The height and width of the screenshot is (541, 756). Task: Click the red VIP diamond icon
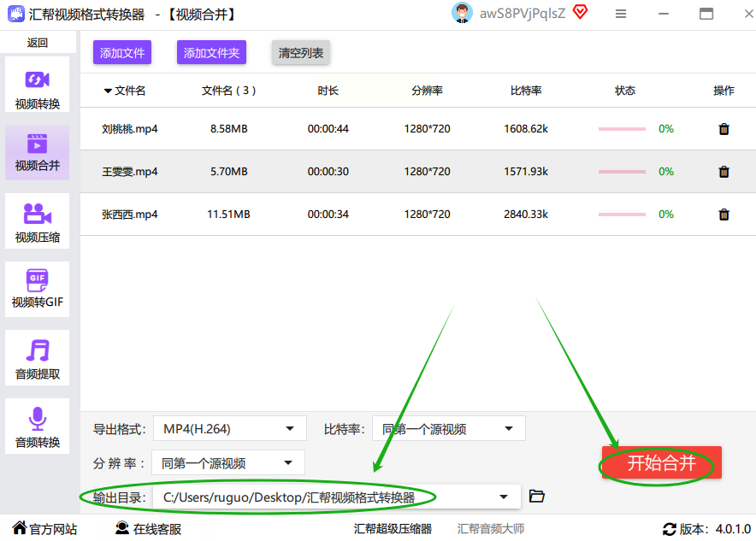pyautogui.click(x=580, y=12)
